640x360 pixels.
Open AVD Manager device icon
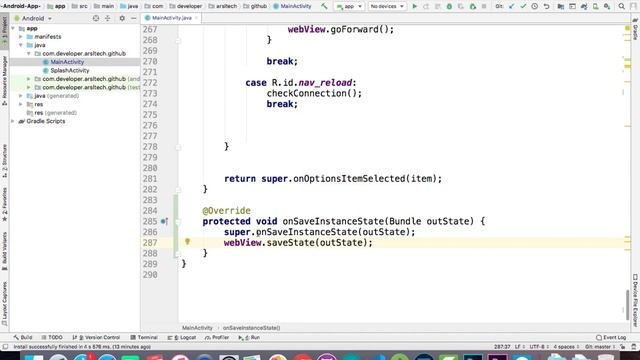point(596,6)
